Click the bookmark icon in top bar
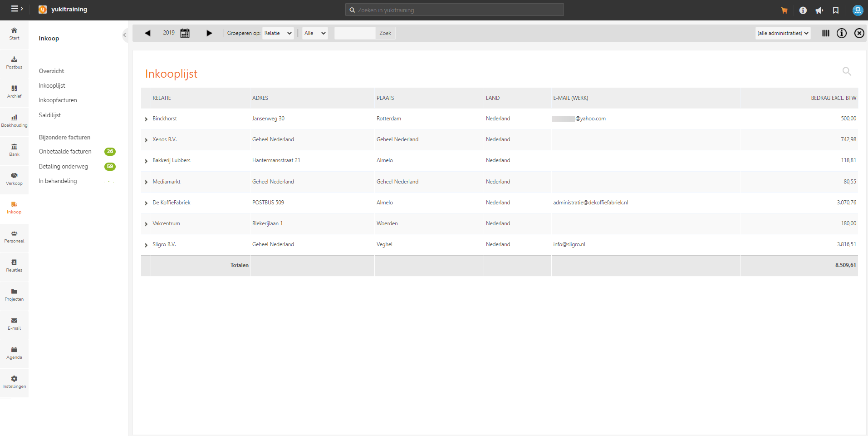This screenshot has height=436, width=868. pos(836,10)
